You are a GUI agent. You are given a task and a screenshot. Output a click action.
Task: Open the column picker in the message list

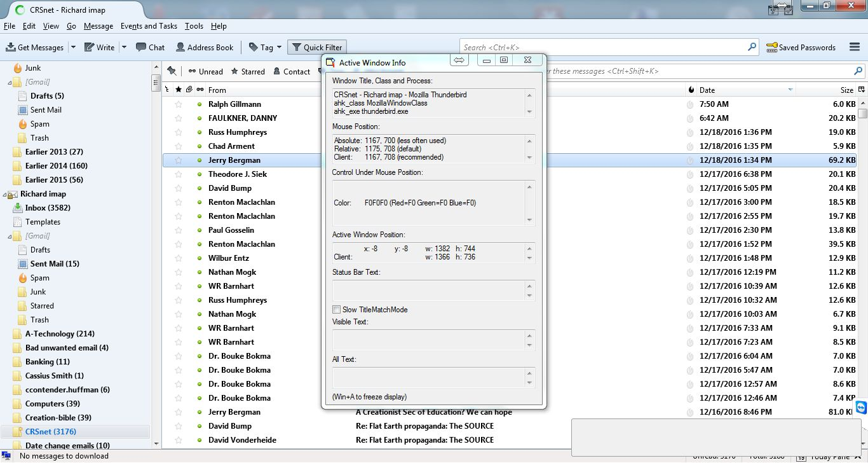[x=862, y=90]
